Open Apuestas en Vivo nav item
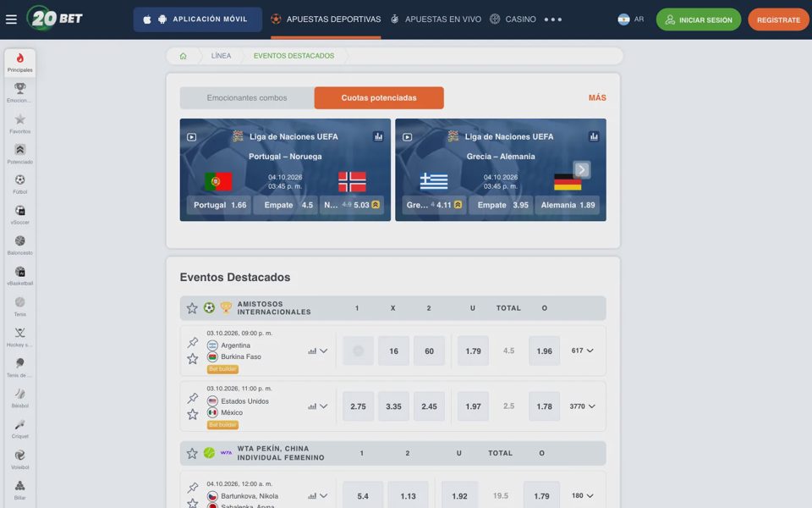 pyautogui.click(x=436, y=19)
